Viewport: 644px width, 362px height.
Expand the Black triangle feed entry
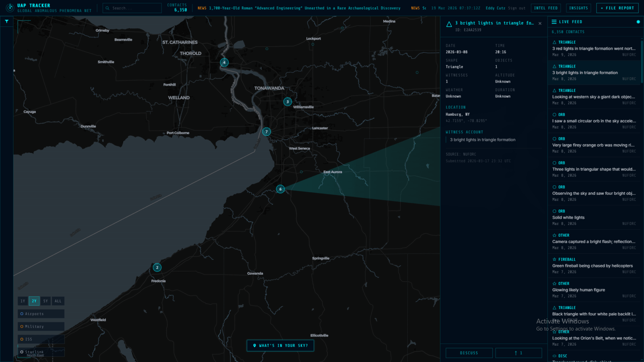click(594, 313)
